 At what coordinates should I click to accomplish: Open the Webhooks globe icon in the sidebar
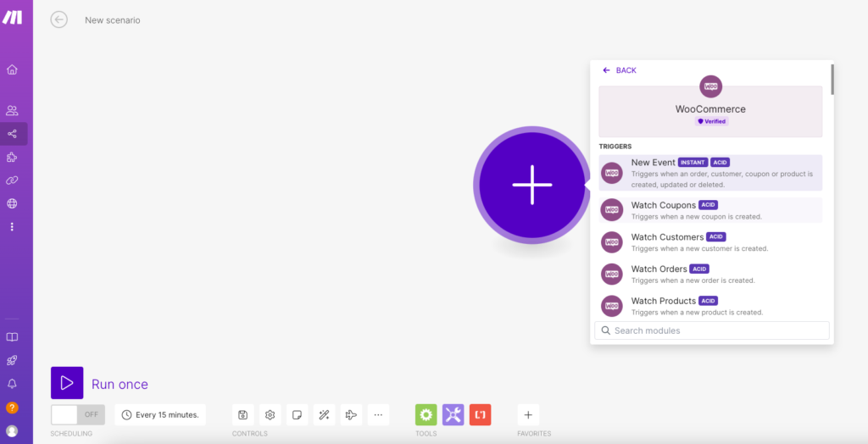coord(12,203)
